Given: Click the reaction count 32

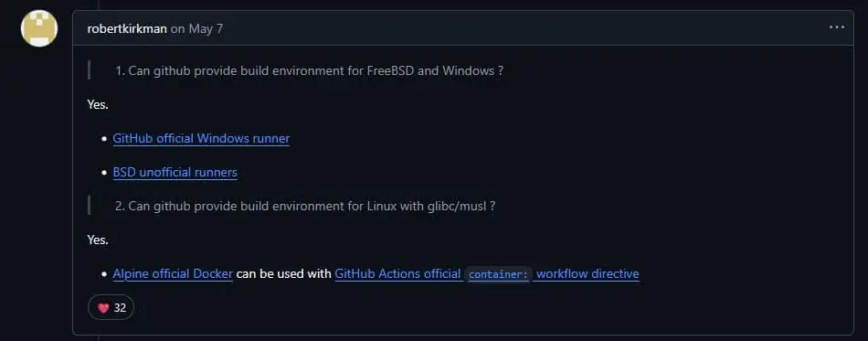Looking at the screenshot, I should (x=120, y=308).
